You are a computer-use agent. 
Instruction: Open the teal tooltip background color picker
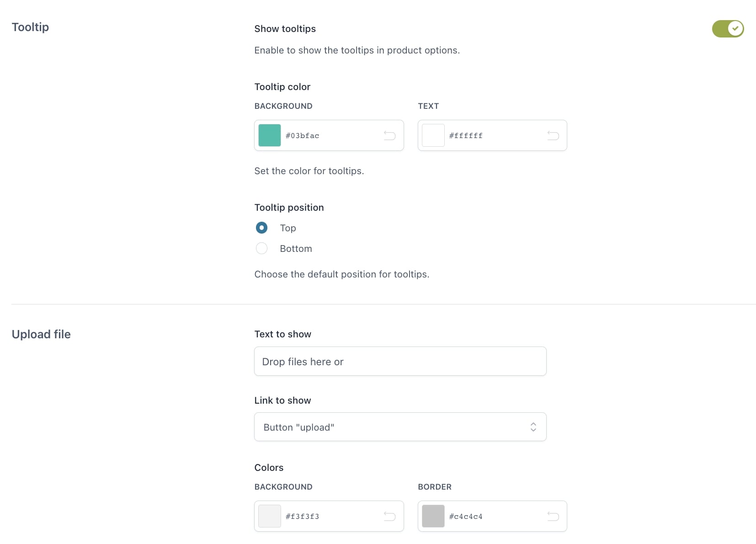270,135
